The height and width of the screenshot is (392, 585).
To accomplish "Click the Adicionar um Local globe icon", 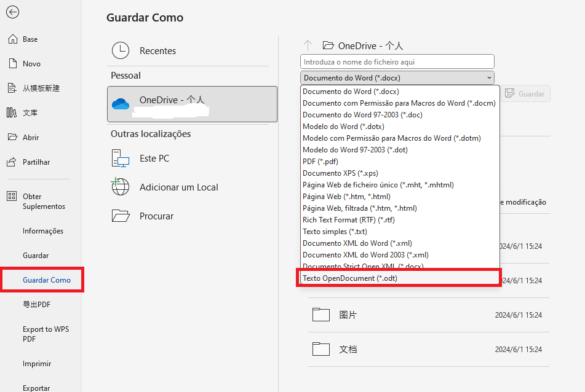I will pos(120,186).
